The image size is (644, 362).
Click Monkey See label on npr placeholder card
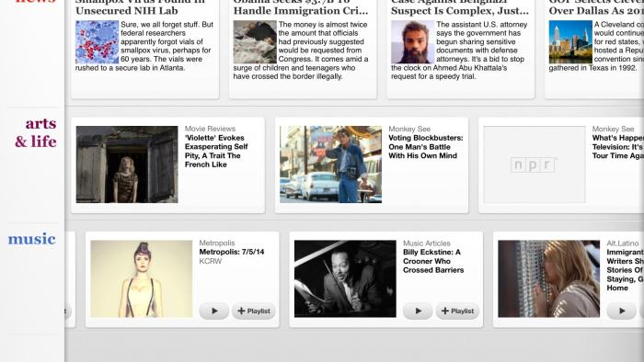(x=614, y=129)
